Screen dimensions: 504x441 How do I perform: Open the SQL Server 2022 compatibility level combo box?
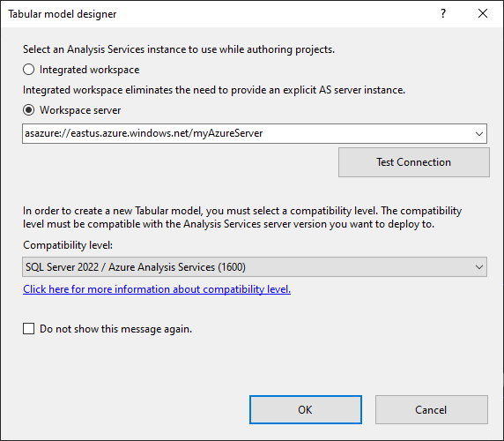coord(255,266)
